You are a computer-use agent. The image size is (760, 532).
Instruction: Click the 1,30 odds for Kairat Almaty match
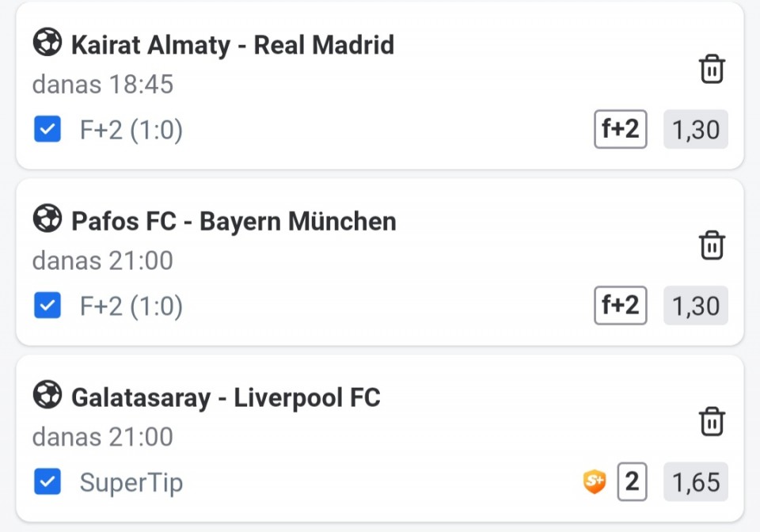pyautogui.click(x=696, y=130)
